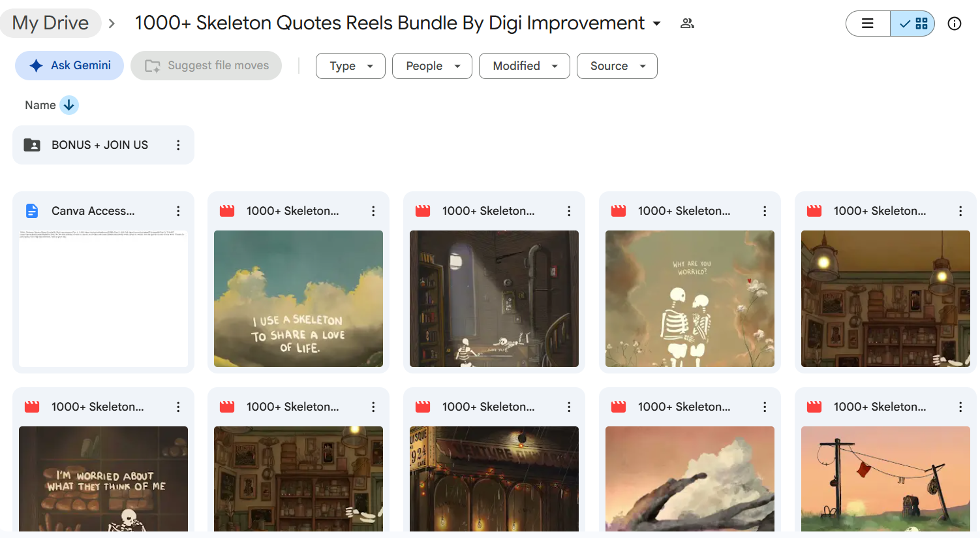Click video icon above the two hanging lamps thumbnail
Viewport: 980px width, 538px height.
coord(814,211)
